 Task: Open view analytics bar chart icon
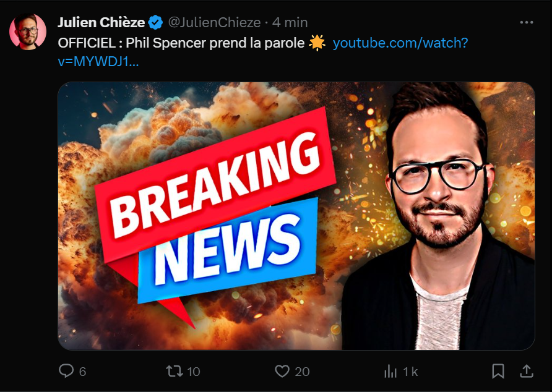tap(390, 371)
